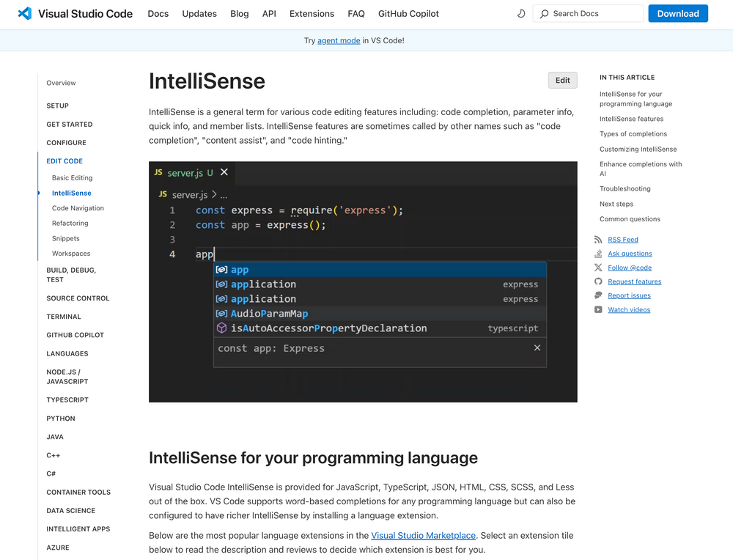Click the blue Download button
The width and height of the screenshot is (733, 560).
(678, 13)
